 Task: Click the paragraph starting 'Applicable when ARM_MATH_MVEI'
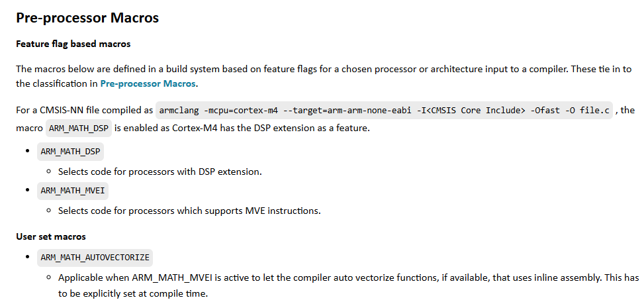click(x=347, y=277)
